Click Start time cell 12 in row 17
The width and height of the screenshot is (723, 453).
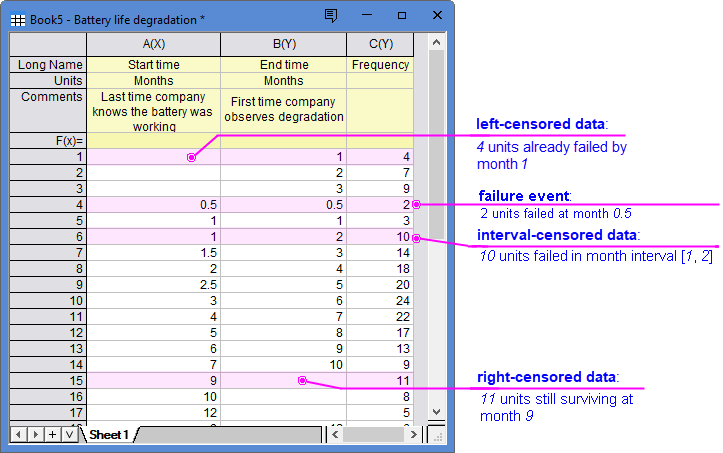154,413
